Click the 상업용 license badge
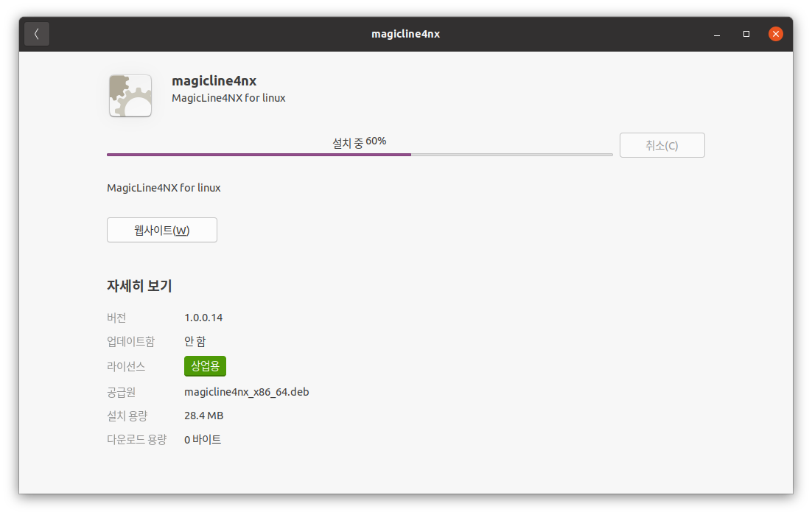Screen dimensions: 812x515 click(x=205, y=366)
